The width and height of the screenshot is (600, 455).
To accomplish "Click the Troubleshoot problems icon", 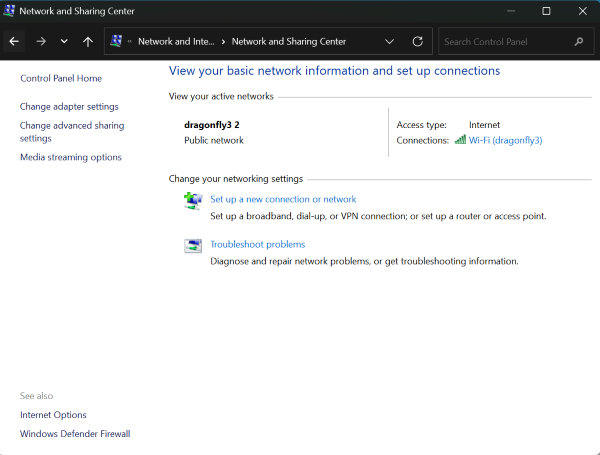I will coord(193,246).
